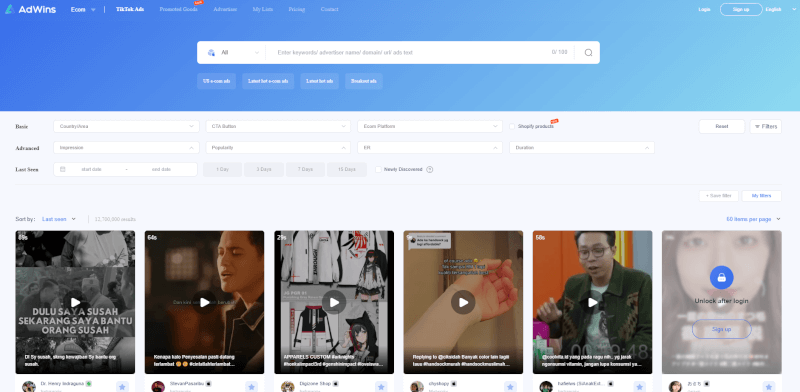Favorite the StevanPasaribu ad
The height and width of the screenshot is (392, 800).
(252, 387)
